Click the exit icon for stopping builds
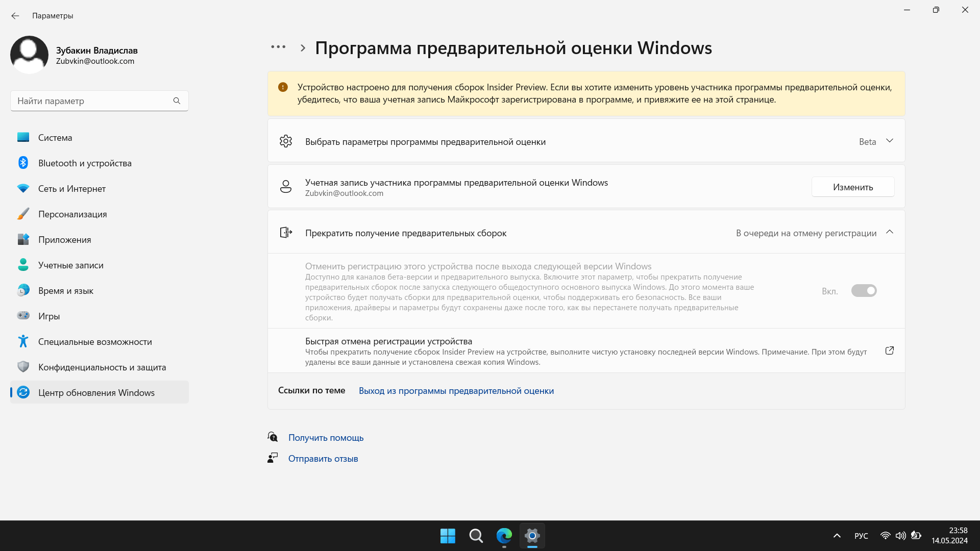The height and width of the screenshot is (551, 980). 286,233
